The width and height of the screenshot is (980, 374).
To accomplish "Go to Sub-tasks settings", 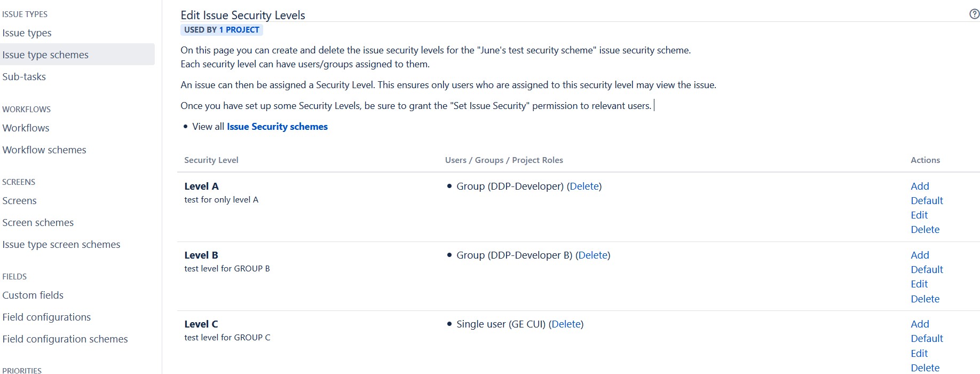I will point(24,76).
